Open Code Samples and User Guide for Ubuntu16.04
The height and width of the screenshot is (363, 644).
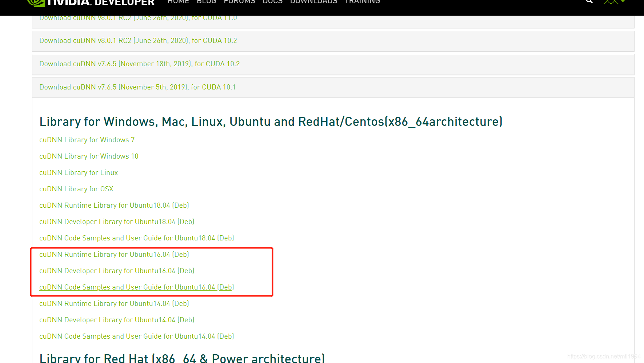[137, 287]
